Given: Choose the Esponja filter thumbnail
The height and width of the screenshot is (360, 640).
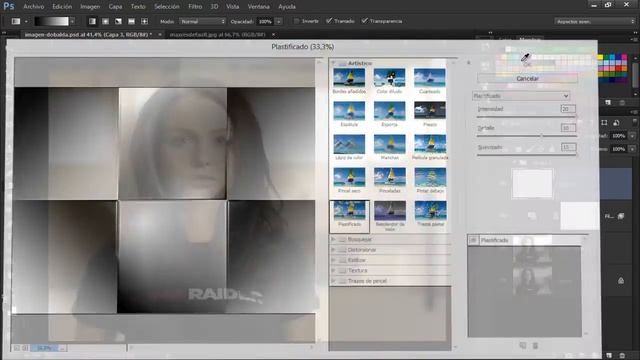Looking at the screenshot, I should pyautogui.click(x=389, y=111).
